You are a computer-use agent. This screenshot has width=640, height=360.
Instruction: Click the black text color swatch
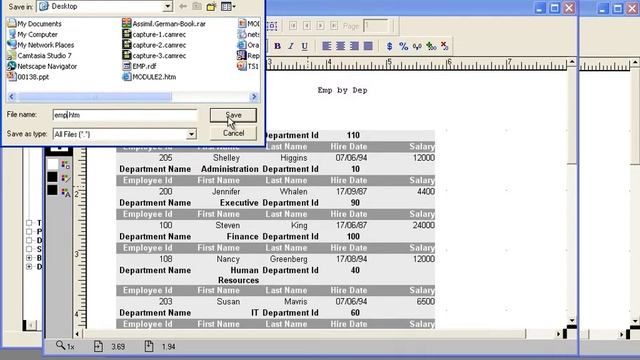click(x=53, y=190)
